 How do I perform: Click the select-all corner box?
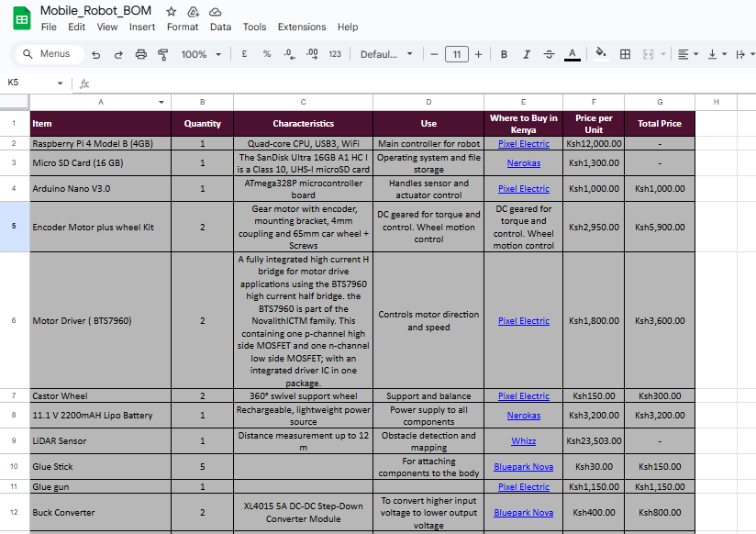pos(14,102)
